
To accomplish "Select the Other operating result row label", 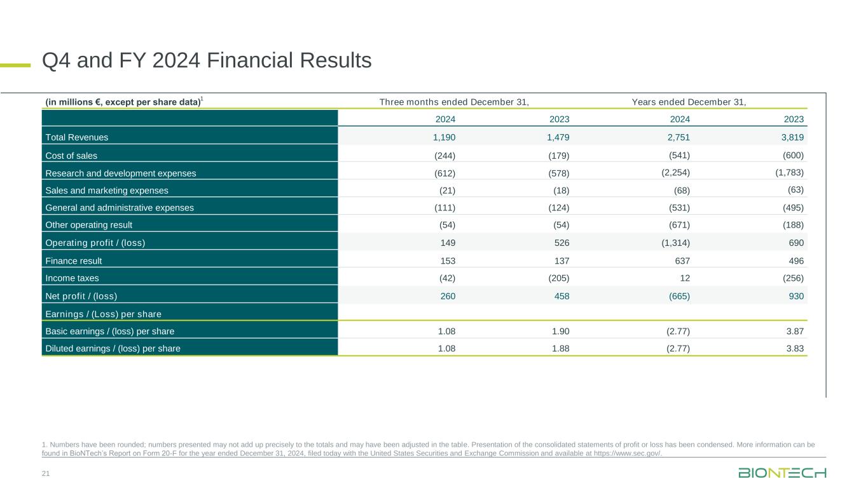I will [89, 225].
